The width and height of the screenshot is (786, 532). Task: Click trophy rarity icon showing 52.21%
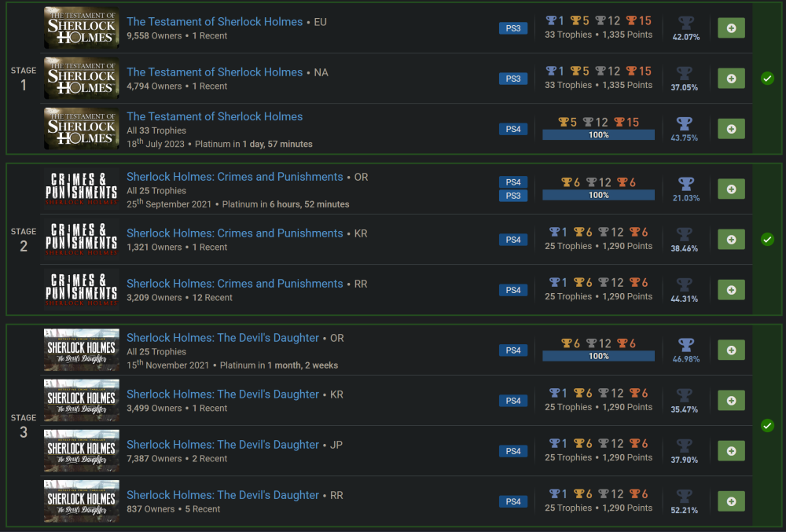pos(685,497)
